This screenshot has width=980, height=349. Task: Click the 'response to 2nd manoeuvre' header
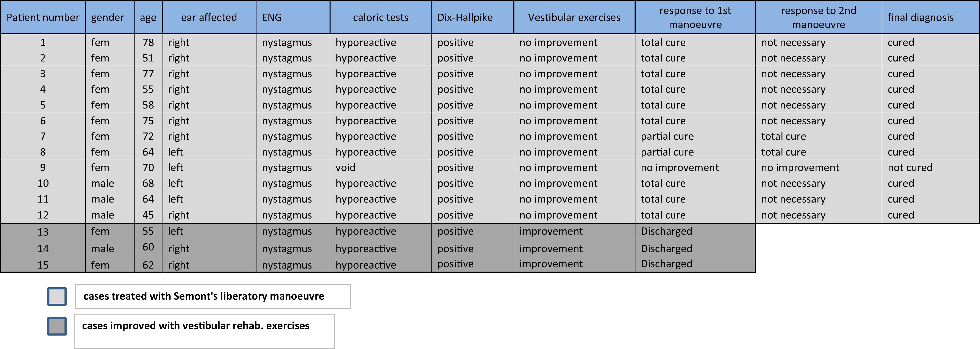coord(819,17)
